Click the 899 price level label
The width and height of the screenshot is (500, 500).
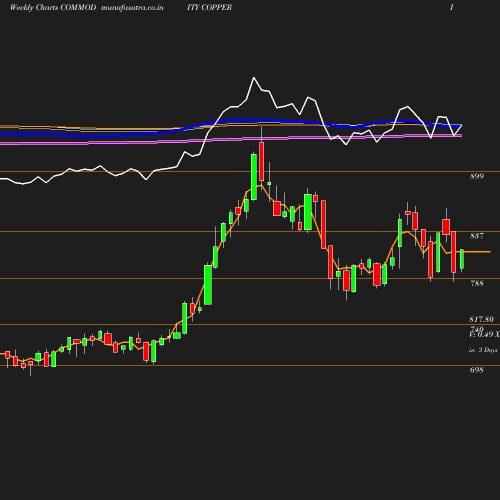coord(477,176)
